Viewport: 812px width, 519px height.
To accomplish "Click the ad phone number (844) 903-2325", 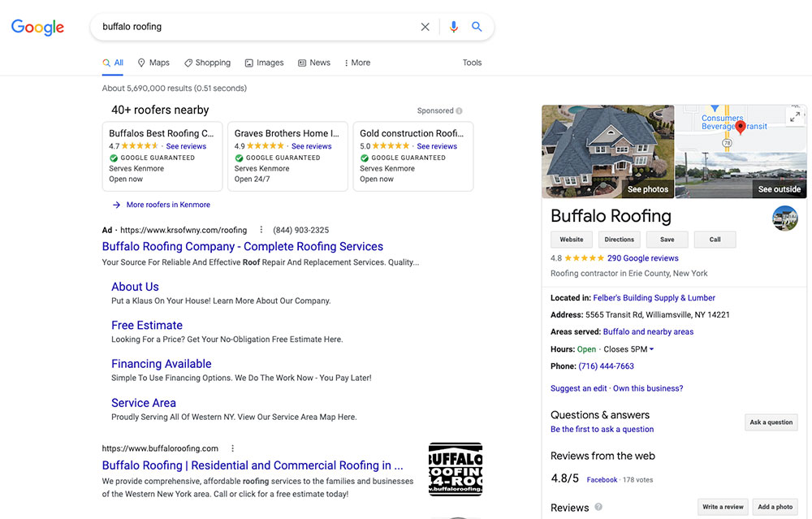I will pyautogui.click(x=301, y=230).
